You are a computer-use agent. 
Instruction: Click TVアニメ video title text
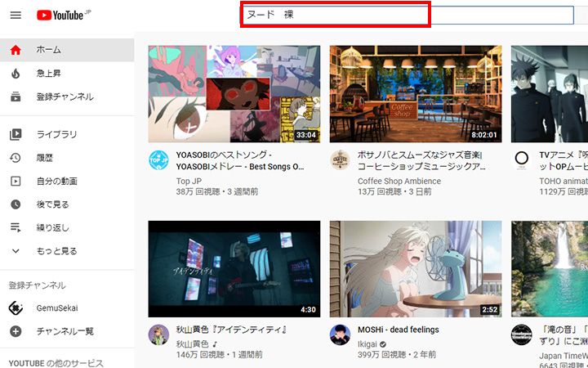(x=563, y=161)
